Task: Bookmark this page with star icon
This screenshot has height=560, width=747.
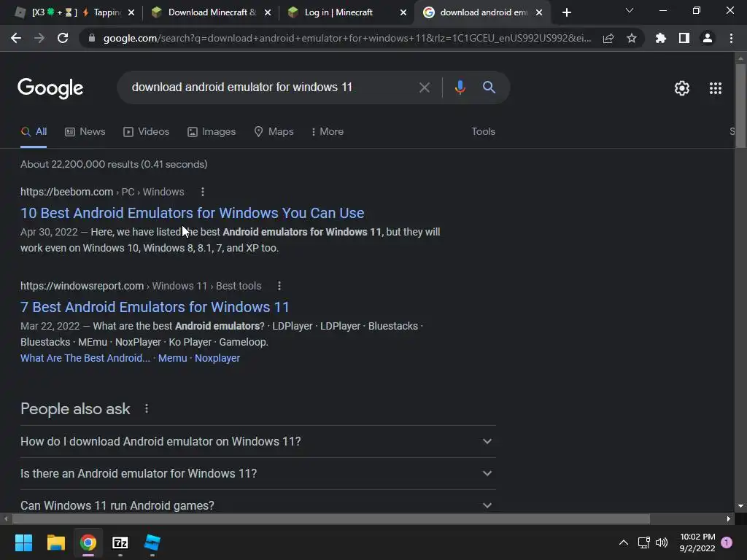Action: 632,38
